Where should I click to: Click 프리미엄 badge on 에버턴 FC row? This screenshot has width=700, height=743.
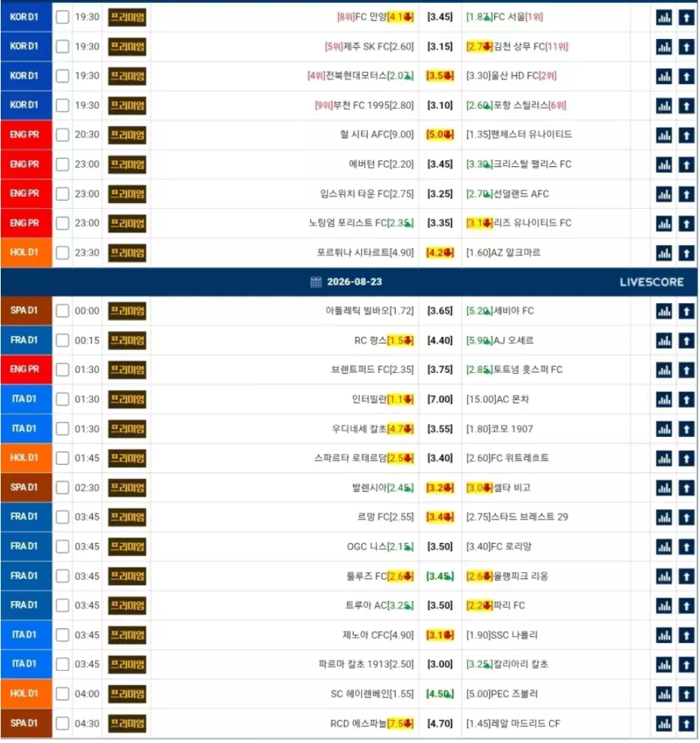pyautogui.click(x=127, y=165)
